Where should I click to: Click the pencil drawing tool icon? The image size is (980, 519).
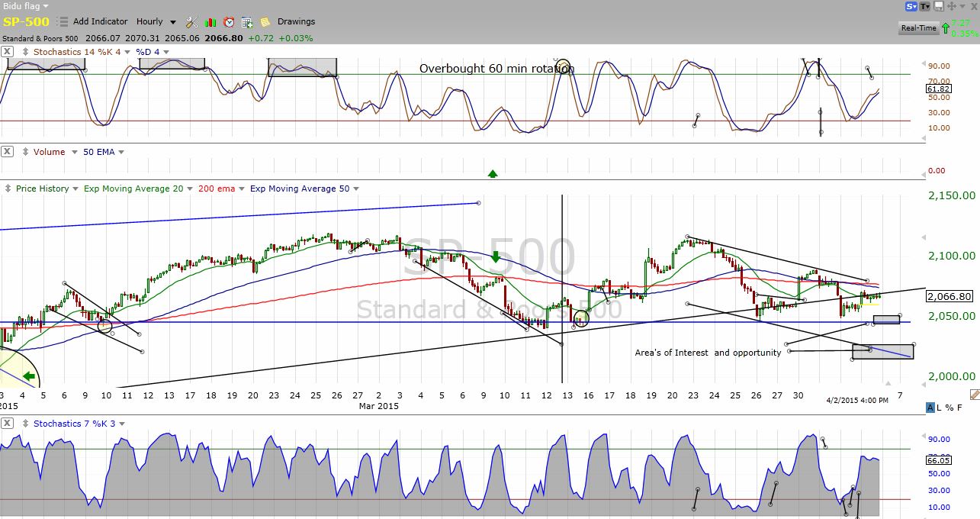974,395
